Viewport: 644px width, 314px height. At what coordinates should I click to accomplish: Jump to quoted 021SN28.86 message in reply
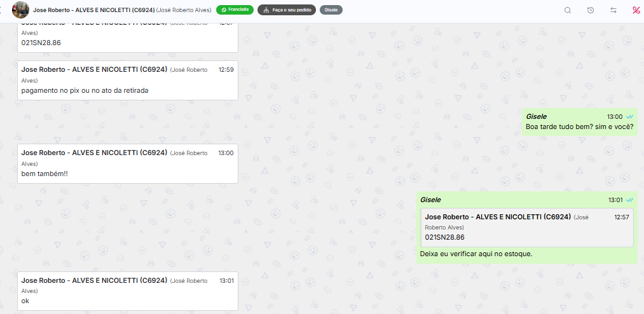click(x=527, y=228)
